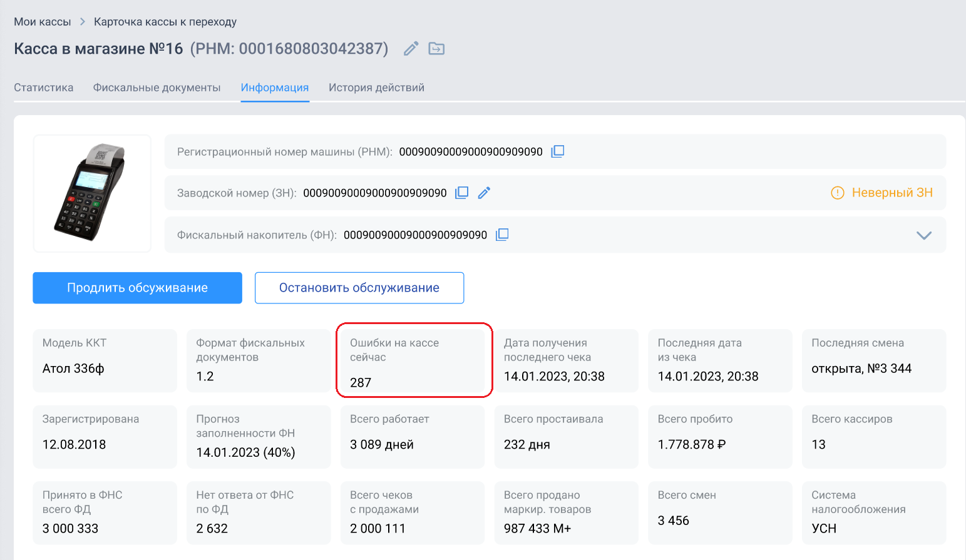Copy the fiscal drive number (ФН)
This screenshot has width=966, height=560.
pos(502,235)
